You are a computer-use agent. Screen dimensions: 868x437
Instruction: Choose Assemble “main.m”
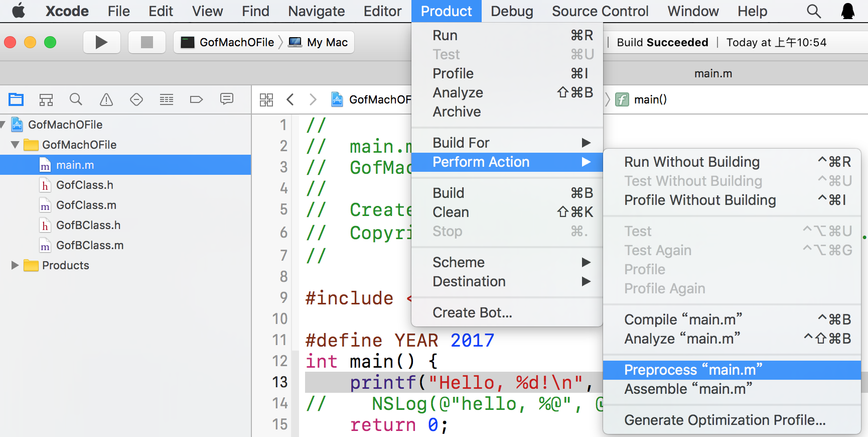coord(732,389)
